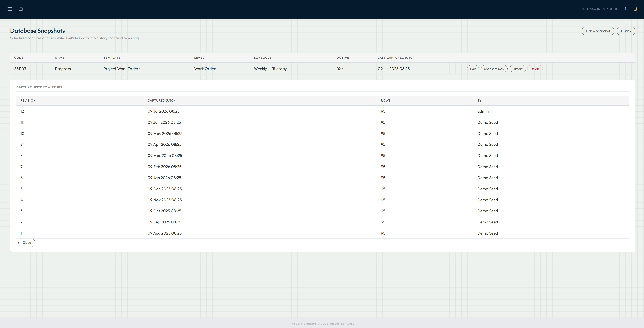
Task: Open the hamburger navigation menu
Action: click(10, 9)
